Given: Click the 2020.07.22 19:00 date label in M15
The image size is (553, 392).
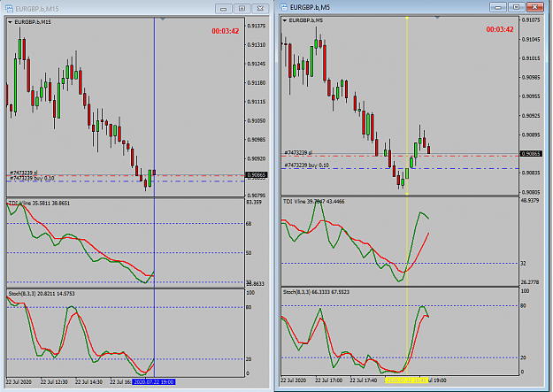Looking at the screenshot, I should tap(154, 381).
